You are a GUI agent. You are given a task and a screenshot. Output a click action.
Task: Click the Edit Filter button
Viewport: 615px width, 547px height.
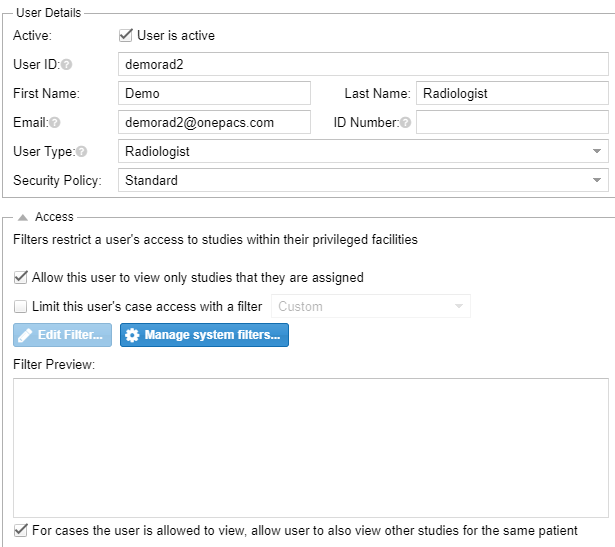pos(62,335)
